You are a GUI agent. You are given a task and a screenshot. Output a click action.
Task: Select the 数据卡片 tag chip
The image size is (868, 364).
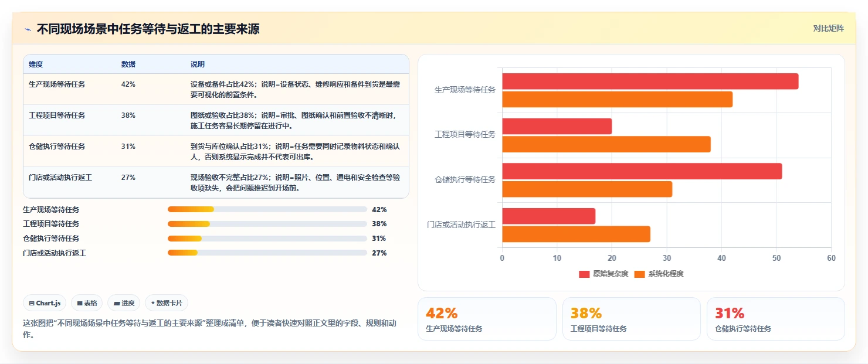(167, 303)
